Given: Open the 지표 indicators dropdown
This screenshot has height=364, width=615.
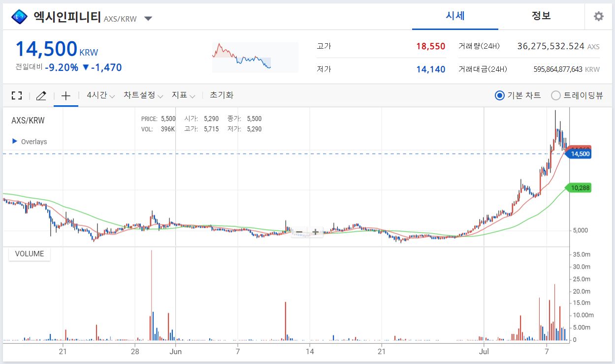Looking at the screenshot, I should pyautogui.click(x=183, y=95).
